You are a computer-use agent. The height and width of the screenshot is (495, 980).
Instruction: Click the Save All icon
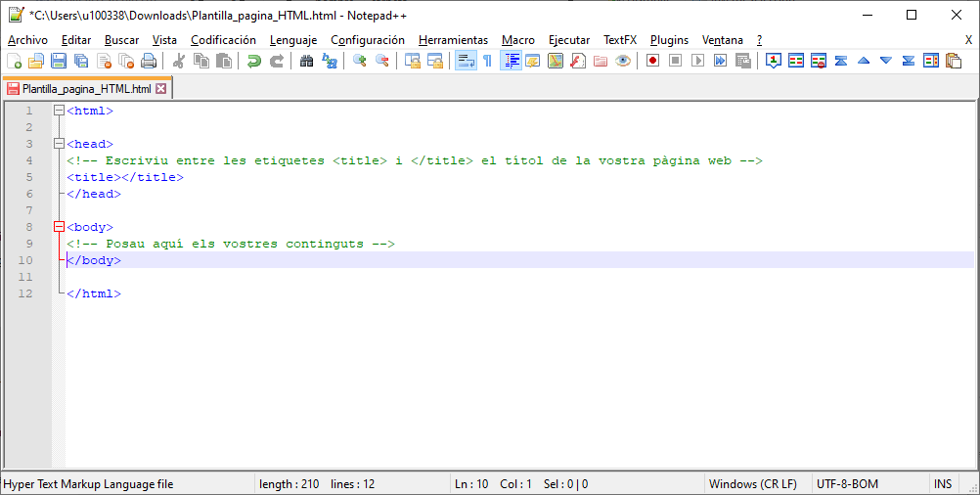[81, 61]
